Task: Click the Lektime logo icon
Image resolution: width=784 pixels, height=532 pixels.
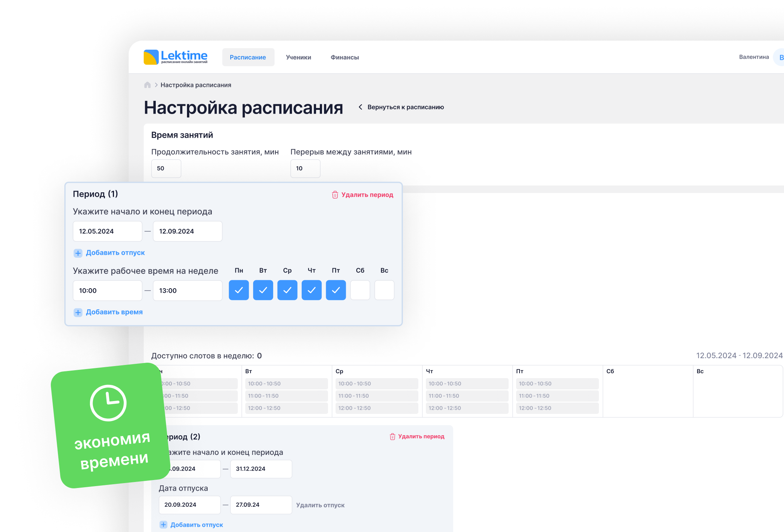Action: pos(151,57)
